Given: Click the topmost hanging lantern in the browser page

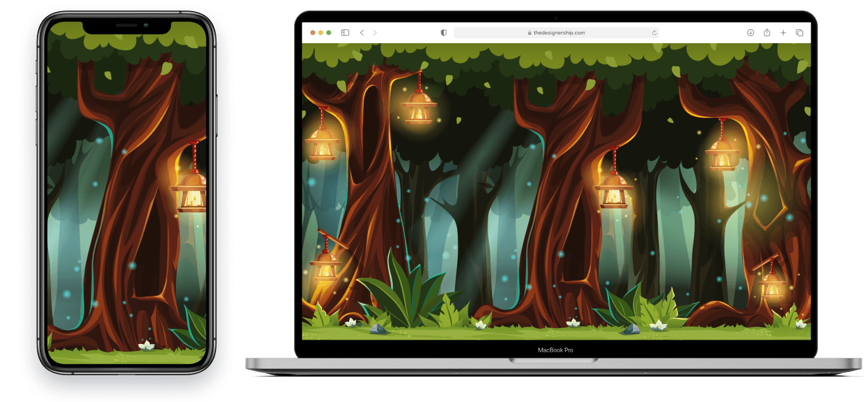Looking at the screenshot, I should (x=418, y=107).
